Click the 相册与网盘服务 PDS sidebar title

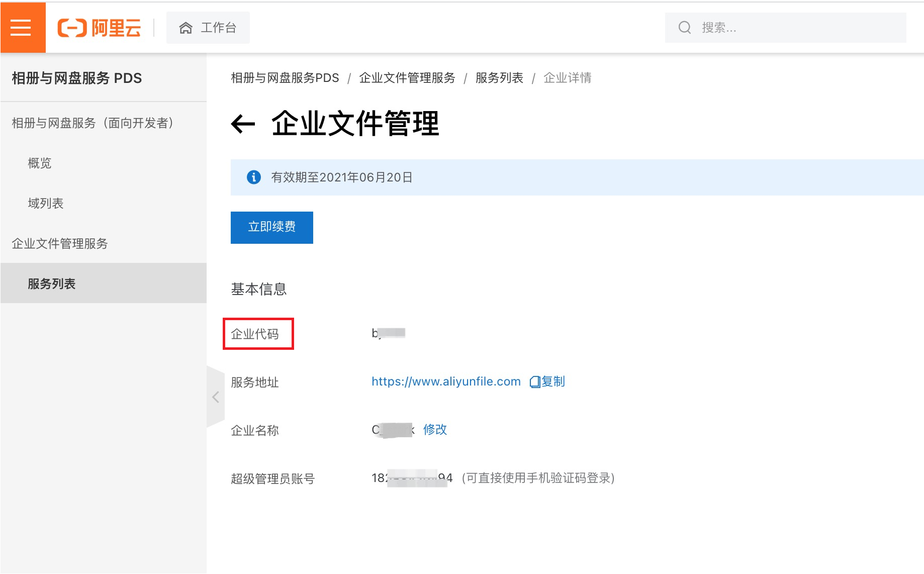coord(77,78)
